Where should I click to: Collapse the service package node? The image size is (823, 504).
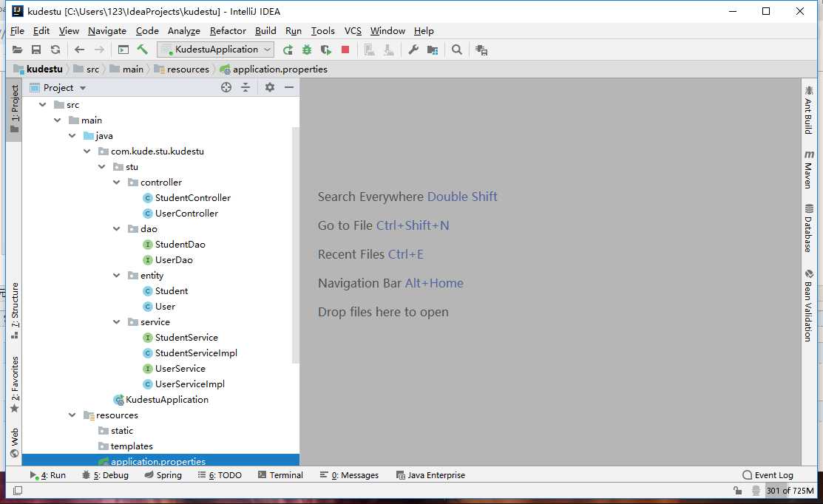click(x=117, y=322)
